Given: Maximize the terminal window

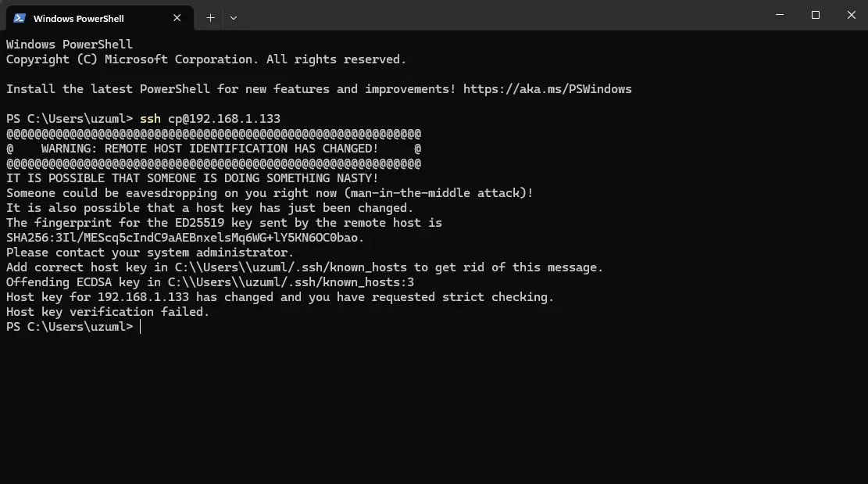Looking at the screenshot, I should pyautogui.click(x=816, y=15).
